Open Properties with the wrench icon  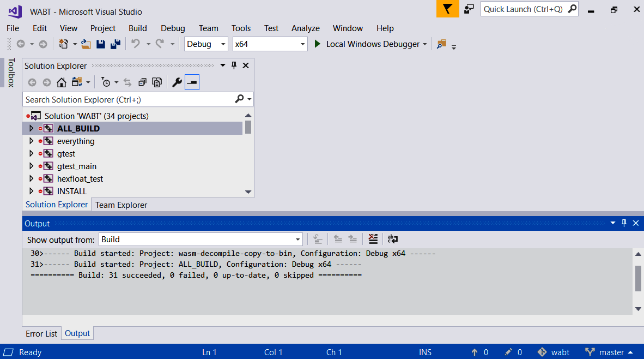[177, 82]
